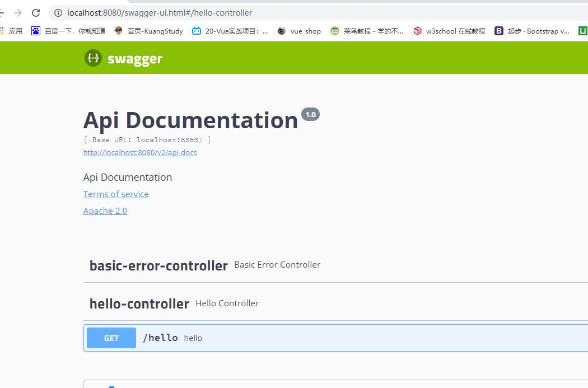Click the swagger logo icon
Viewport: 588px width, 388px height.
click(93, 58)
